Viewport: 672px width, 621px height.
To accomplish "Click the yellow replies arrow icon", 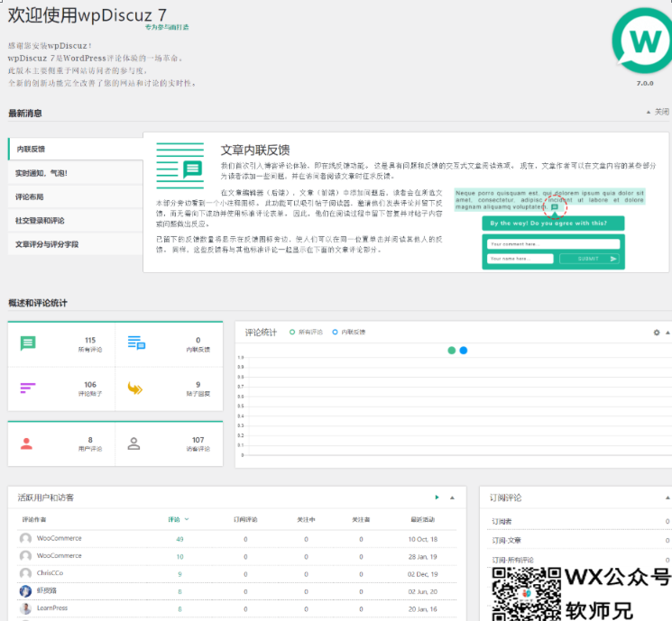I will (135, 388).
